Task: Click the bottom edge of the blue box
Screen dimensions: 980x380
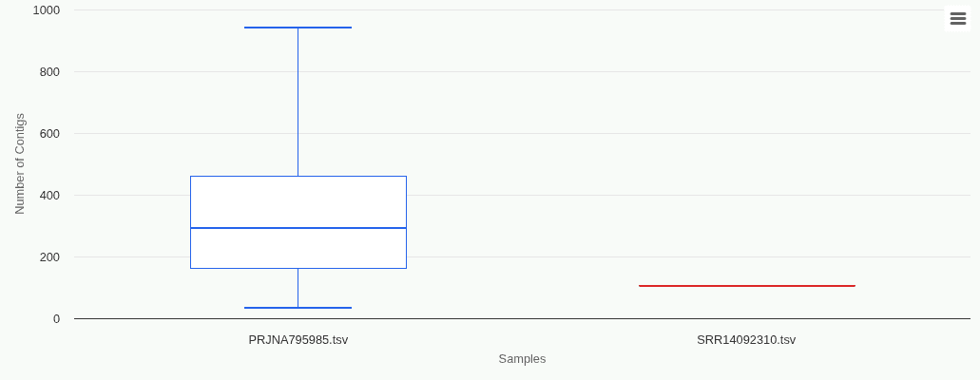Action: point(298,268)
